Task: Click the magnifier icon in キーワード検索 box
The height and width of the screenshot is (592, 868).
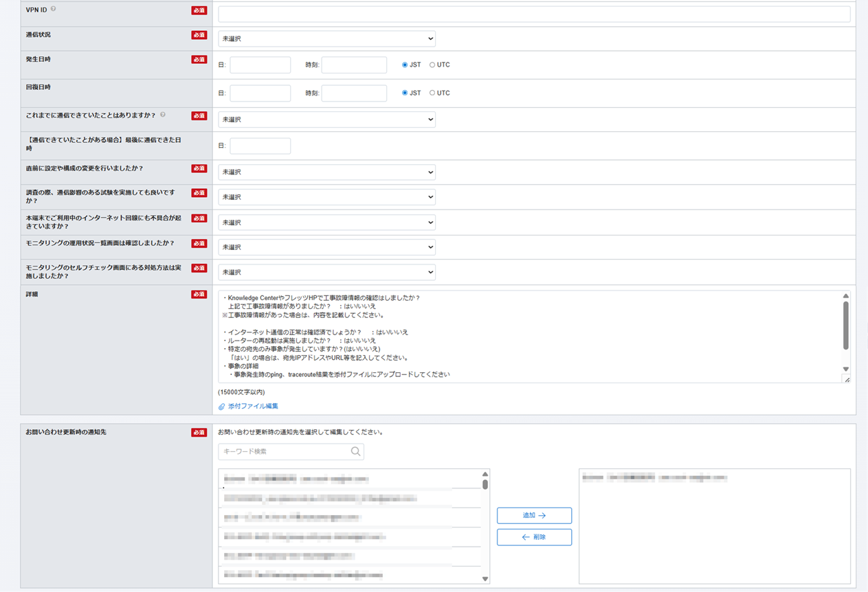Action: coord(355,451)
